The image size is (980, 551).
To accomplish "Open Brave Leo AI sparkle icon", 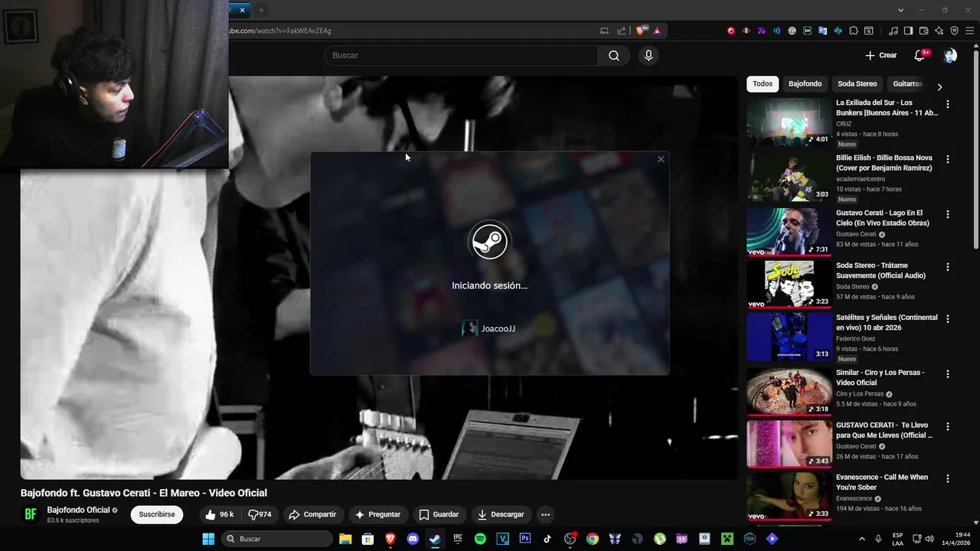I will (x=939, y=31).
